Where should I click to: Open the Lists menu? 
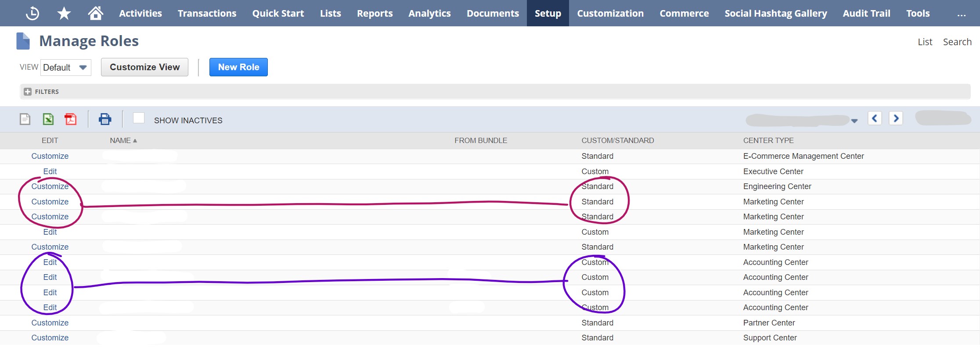click(331, 14)
